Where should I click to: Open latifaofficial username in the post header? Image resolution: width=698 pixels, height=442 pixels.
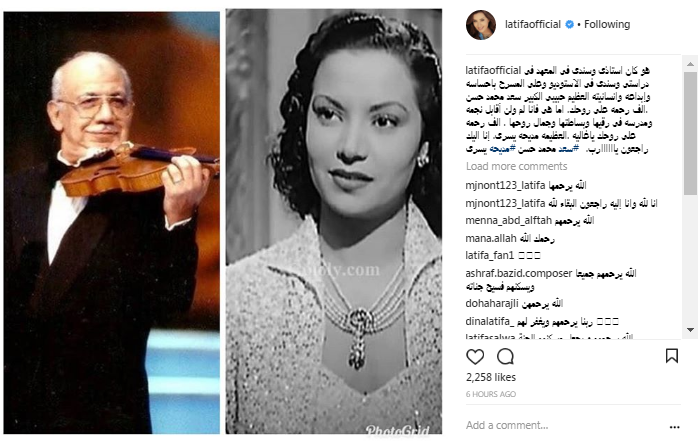point(532,24)
